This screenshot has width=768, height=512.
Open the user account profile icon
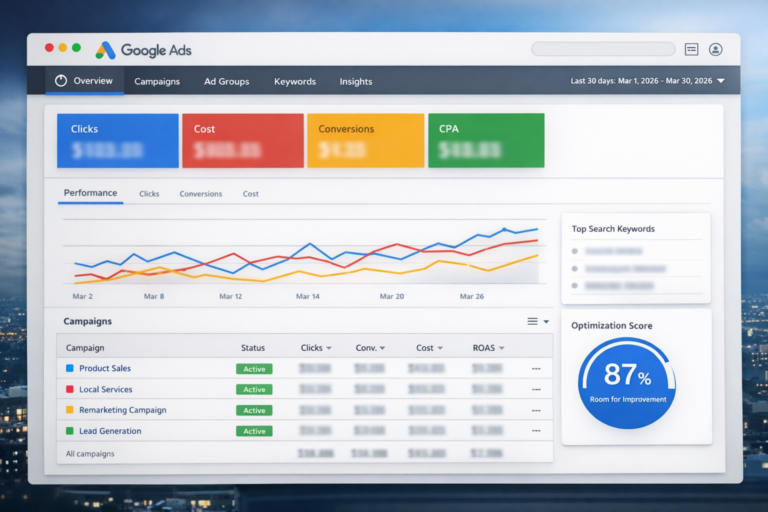click(715, 49)
